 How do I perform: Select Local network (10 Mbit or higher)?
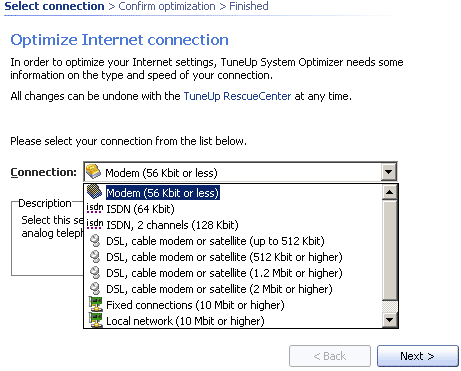[185, 321]
